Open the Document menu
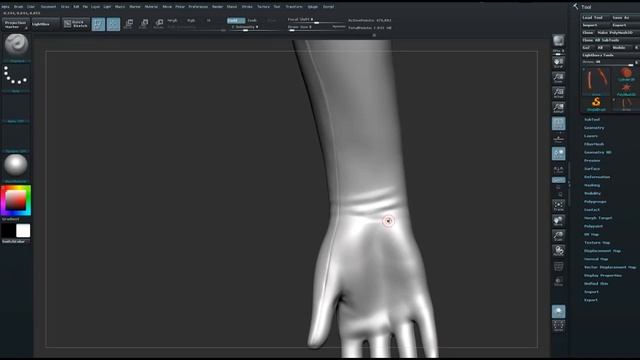 tap(48, 7)
